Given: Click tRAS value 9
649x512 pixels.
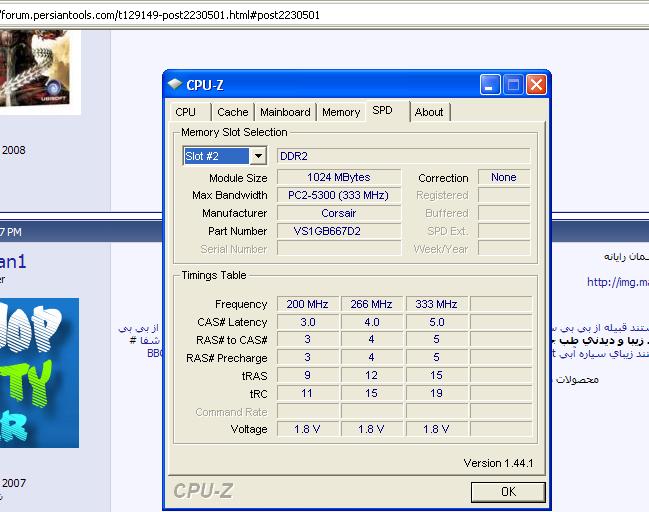Looking at the screenshot, I should [x=308, y=375].
